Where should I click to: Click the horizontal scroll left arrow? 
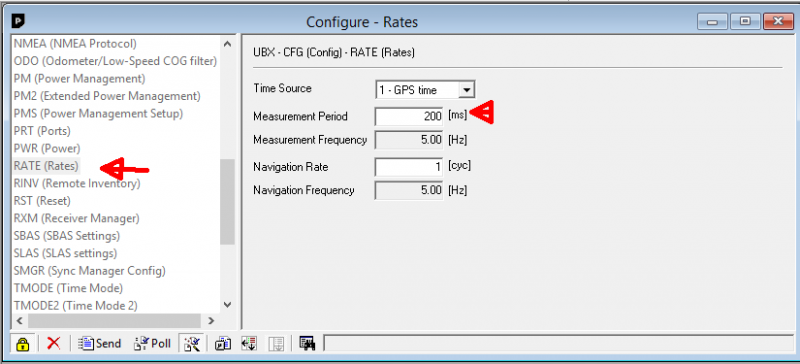pos(20,321)
